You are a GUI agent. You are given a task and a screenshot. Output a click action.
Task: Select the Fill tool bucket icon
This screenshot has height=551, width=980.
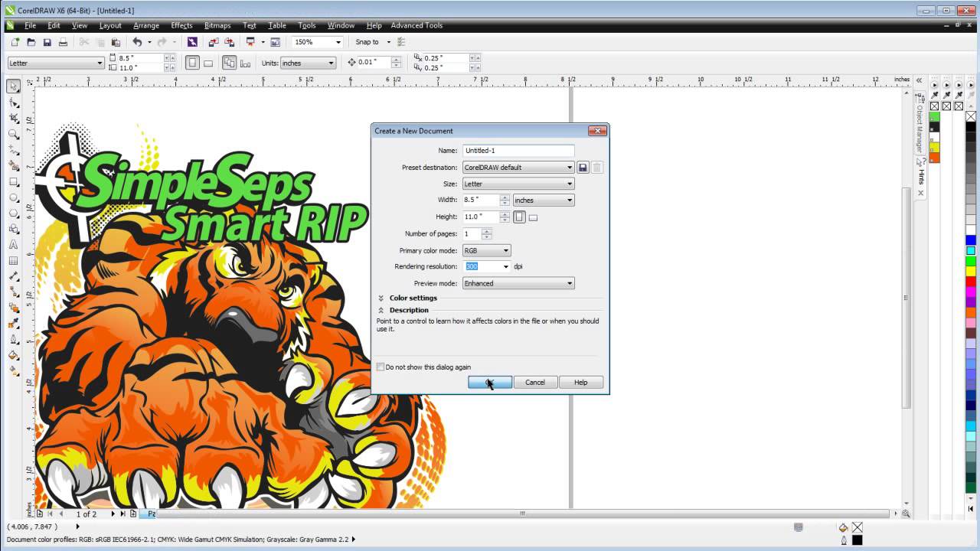click(x=14, y=355)
